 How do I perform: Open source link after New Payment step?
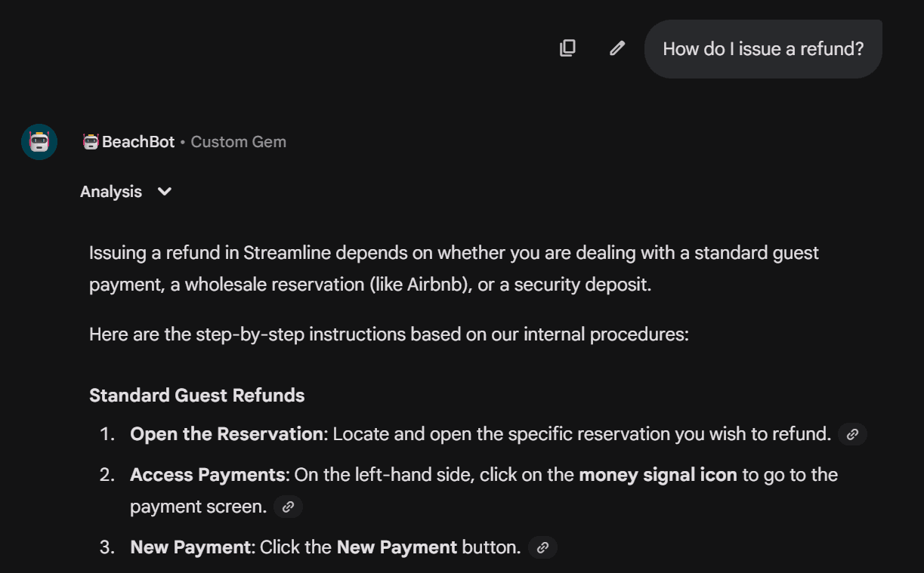tap(542, 547)
